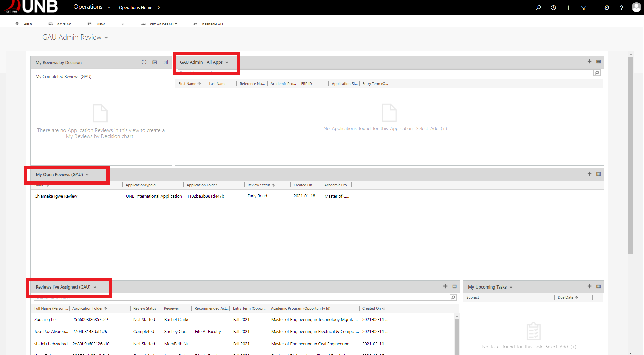Click Operations Home breadcrumb
The height and width of the screenshot is (355, 644).
135,7
